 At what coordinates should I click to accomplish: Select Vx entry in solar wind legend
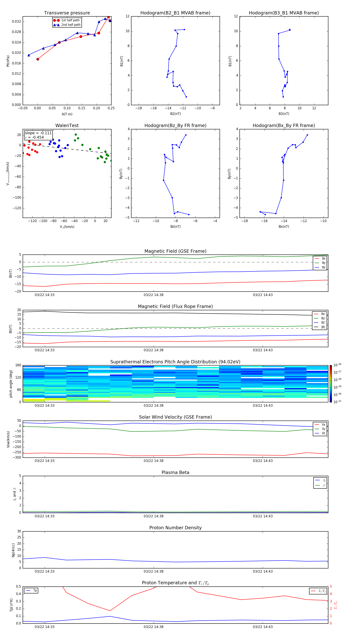point(320,424)
